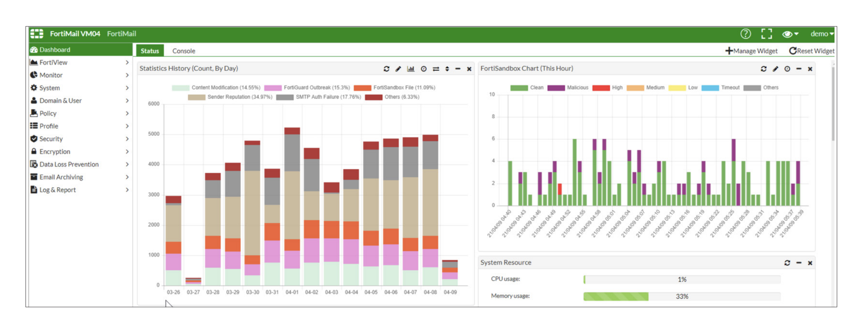Expand Security chevron arrow
868x328 pixels.
click(127, 139)
